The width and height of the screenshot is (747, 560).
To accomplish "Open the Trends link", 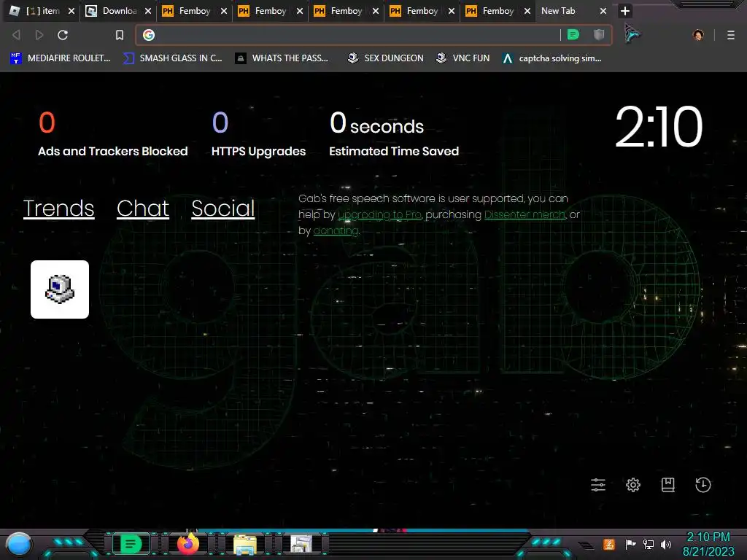I will point(58,208).
